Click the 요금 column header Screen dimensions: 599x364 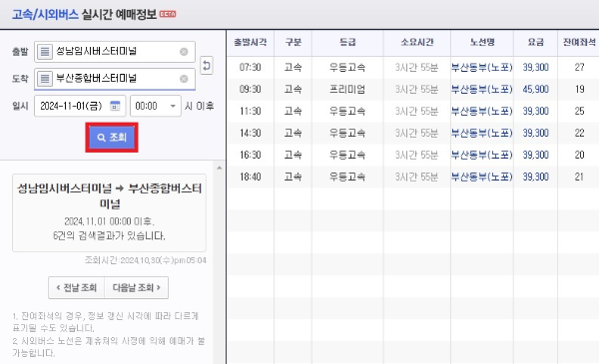[535, 42]
